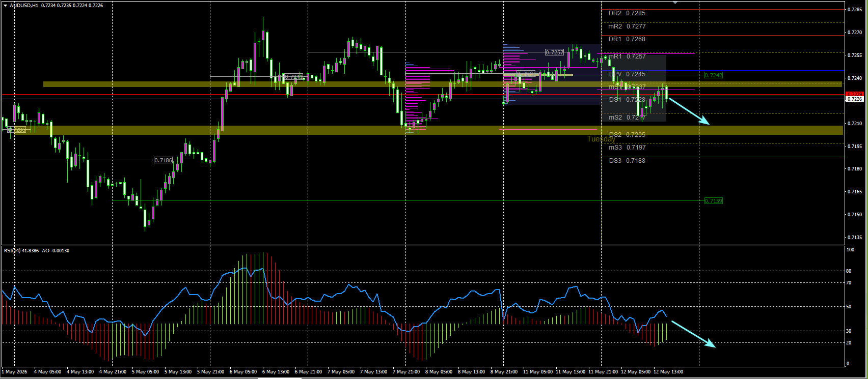Click the boxed 0.7257 level label

click(x=554, y=52)
